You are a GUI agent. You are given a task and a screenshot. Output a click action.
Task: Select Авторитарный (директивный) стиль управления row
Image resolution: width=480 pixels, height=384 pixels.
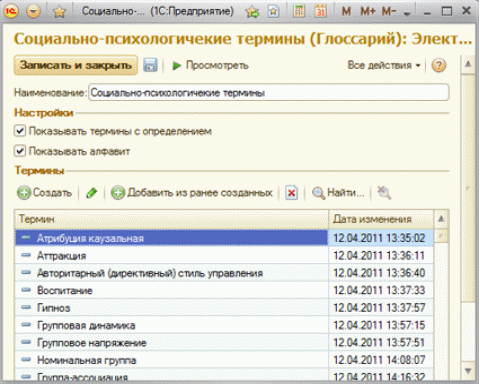click(171, 273)
